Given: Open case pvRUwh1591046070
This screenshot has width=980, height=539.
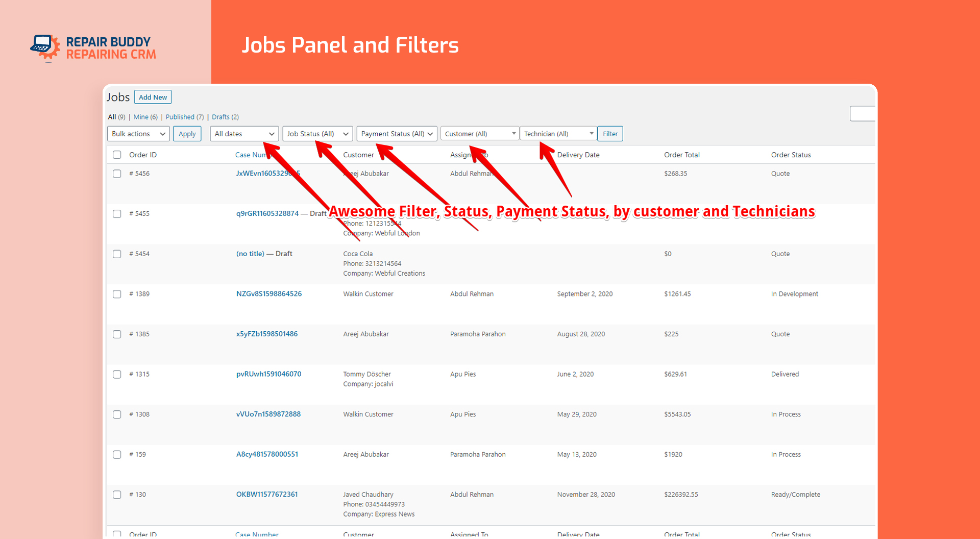Looking at the screenshot, I should (x=268, y=374).
